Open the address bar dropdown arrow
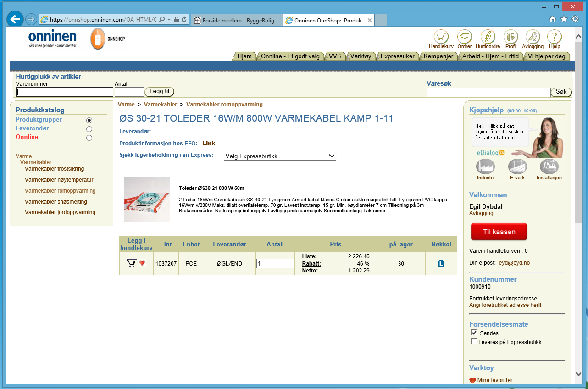 coord(169,20)
